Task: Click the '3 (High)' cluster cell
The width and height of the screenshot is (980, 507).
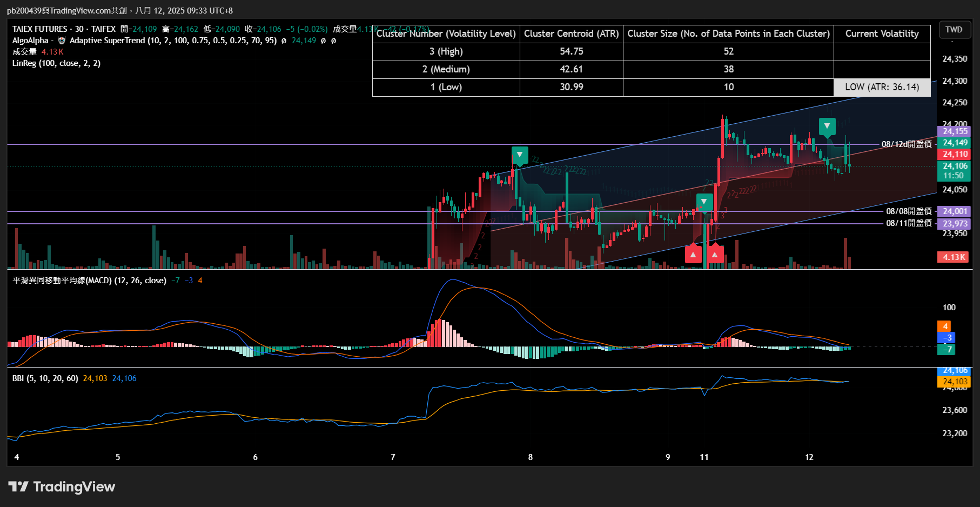Action: (446, 51)
